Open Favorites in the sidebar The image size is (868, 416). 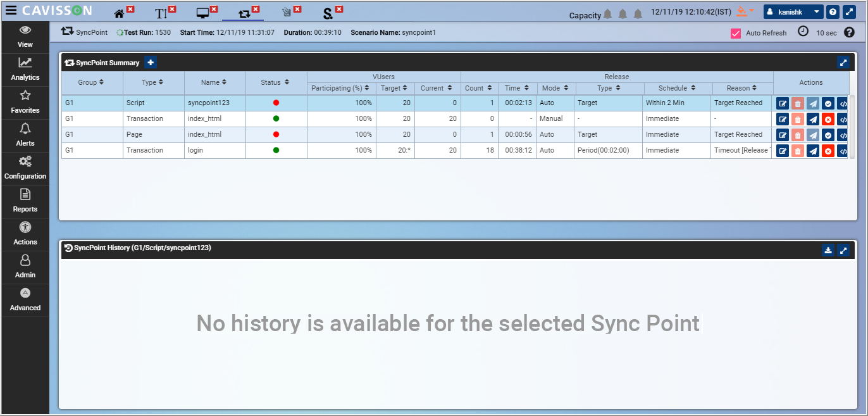(x=25, y=103)
